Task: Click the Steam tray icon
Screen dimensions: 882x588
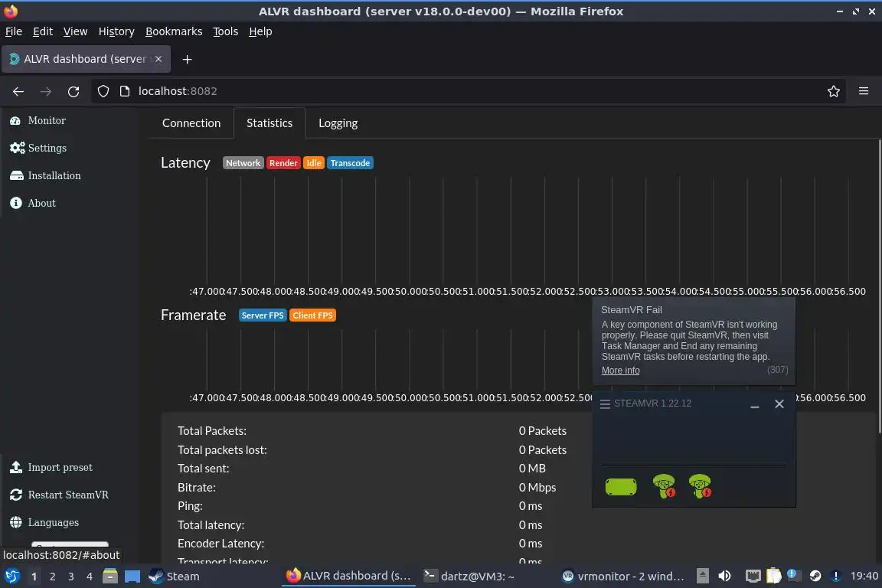Action: (815, 576)
